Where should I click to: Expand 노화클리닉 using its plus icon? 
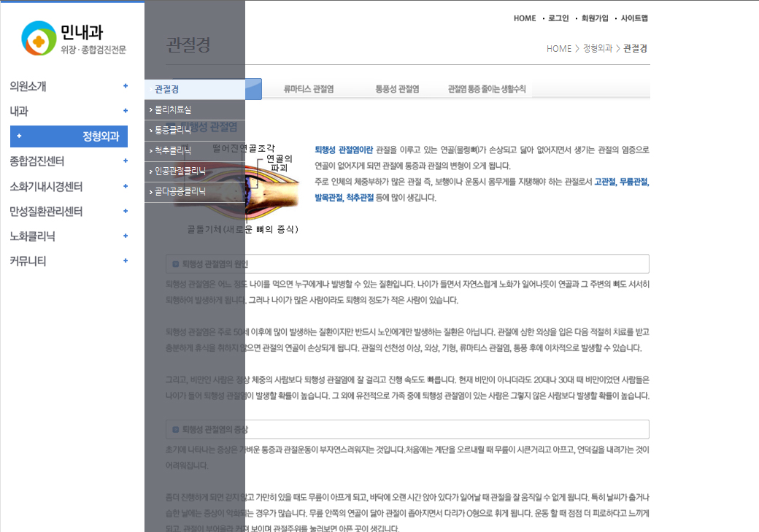pyautogui.click(x=126, y=236)
